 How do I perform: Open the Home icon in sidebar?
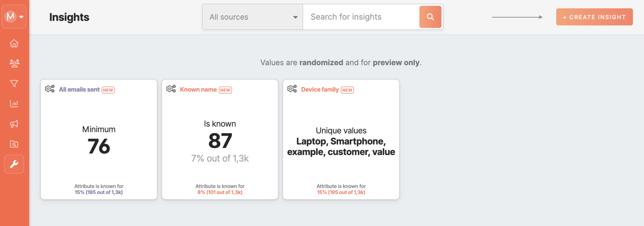[x=14, y=43]
